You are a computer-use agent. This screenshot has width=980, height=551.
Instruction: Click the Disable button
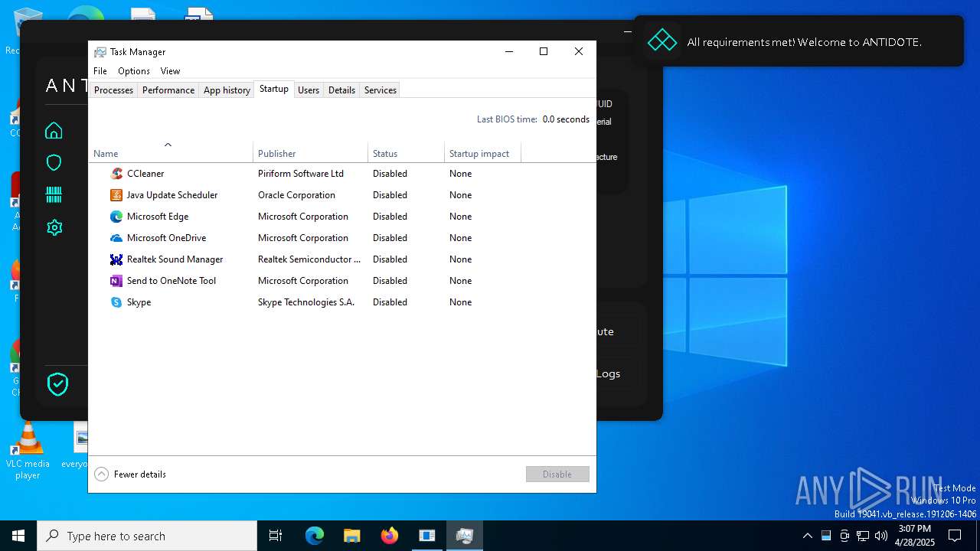coord(557,474)
